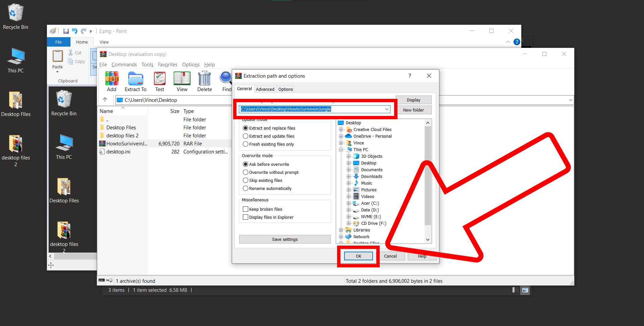
Task: Switch to the Advanced tab
Action: [265, 89]
